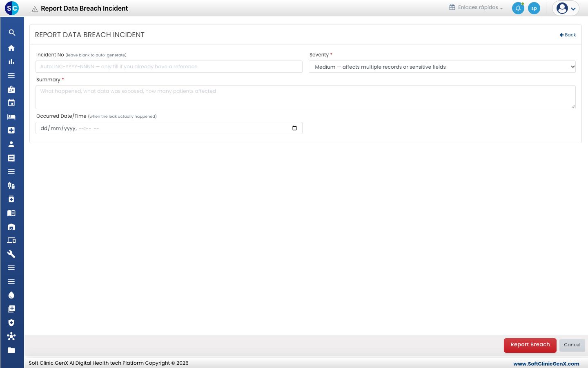Go back using the Back link

568,35
